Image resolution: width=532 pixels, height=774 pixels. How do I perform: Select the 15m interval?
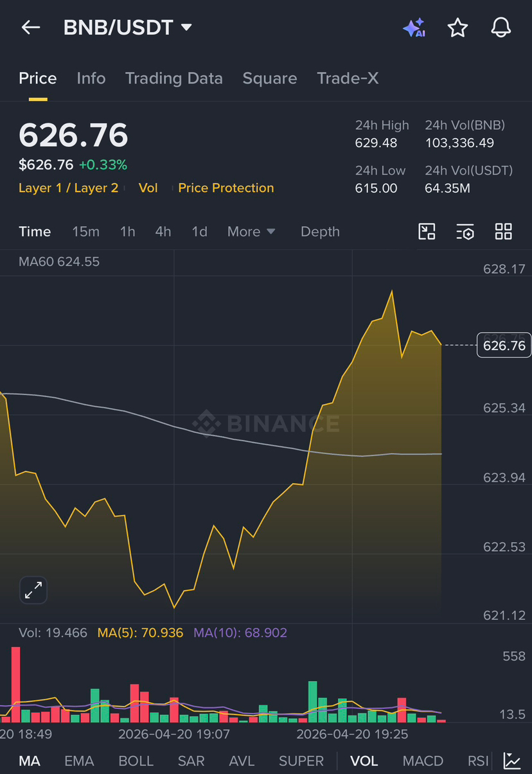85,231
